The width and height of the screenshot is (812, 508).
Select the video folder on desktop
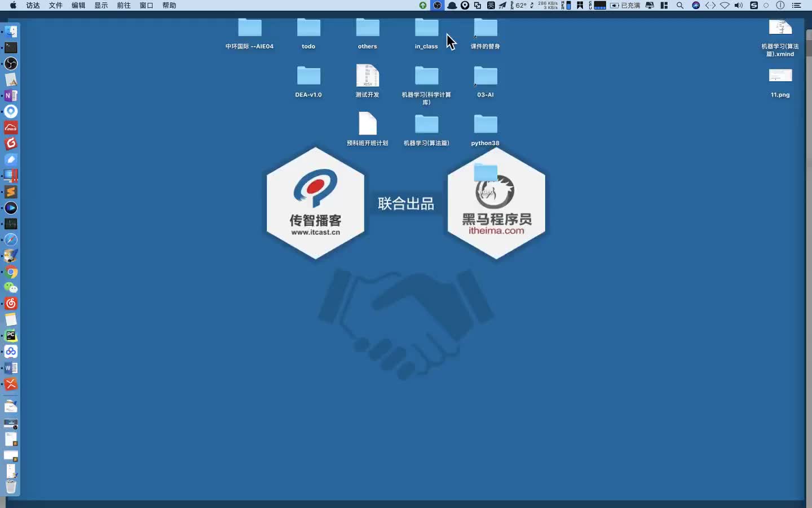tap(486, 178)
